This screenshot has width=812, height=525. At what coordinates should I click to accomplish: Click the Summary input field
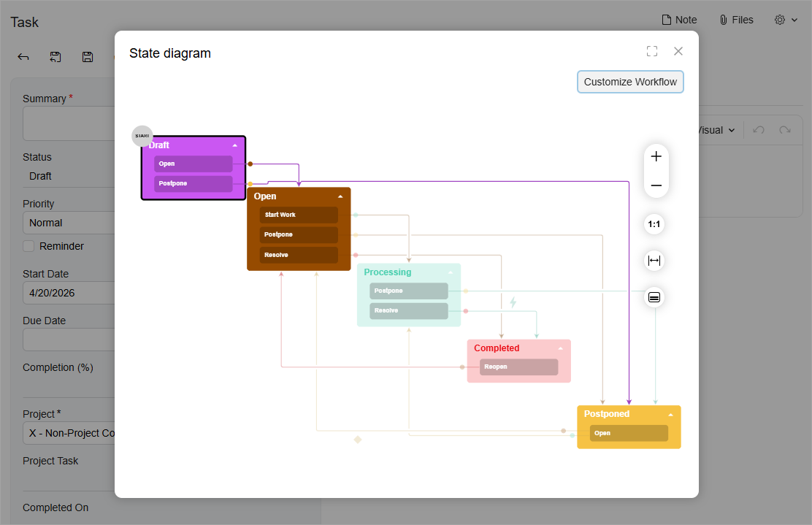pyautogui.click(x=69, y=123)
